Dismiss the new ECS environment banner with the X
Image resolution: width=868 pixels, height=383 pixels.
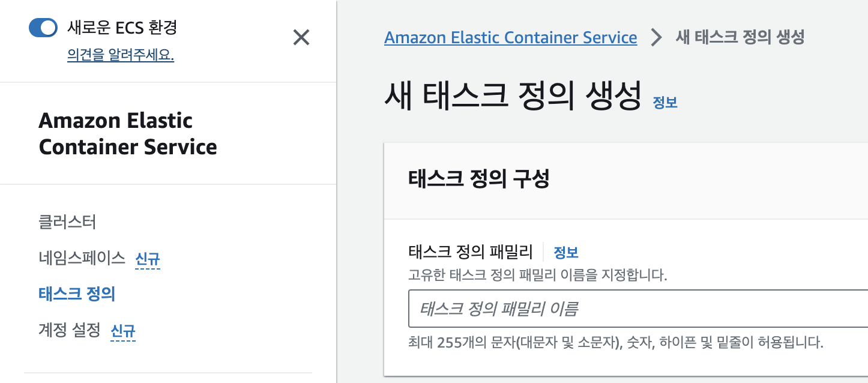(301, 37)
